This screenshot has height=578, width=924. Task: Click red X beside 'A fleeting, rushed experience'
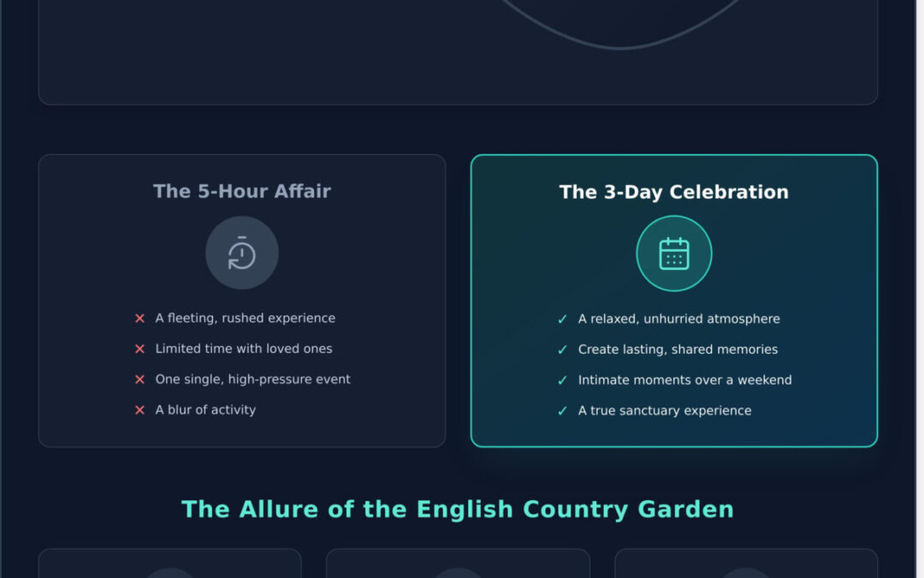140,319
